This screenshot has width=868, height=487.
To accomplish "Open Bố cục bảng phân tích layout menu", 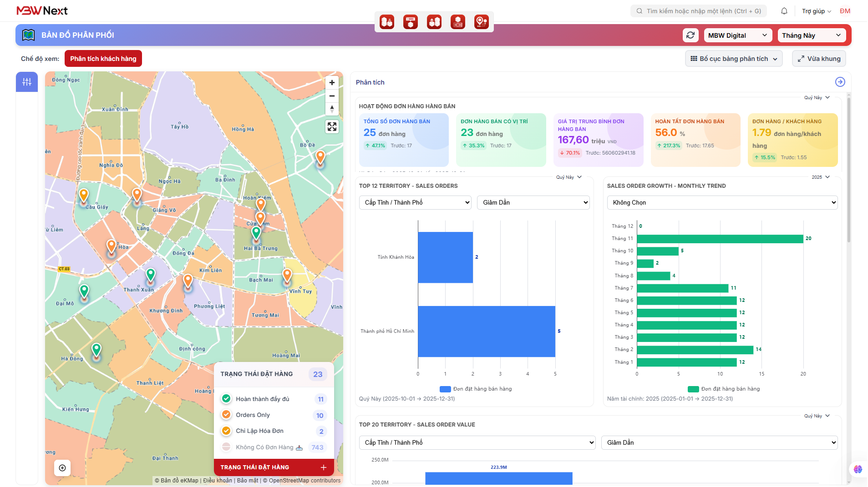I will pyautogui.click(x=733, y=59).
